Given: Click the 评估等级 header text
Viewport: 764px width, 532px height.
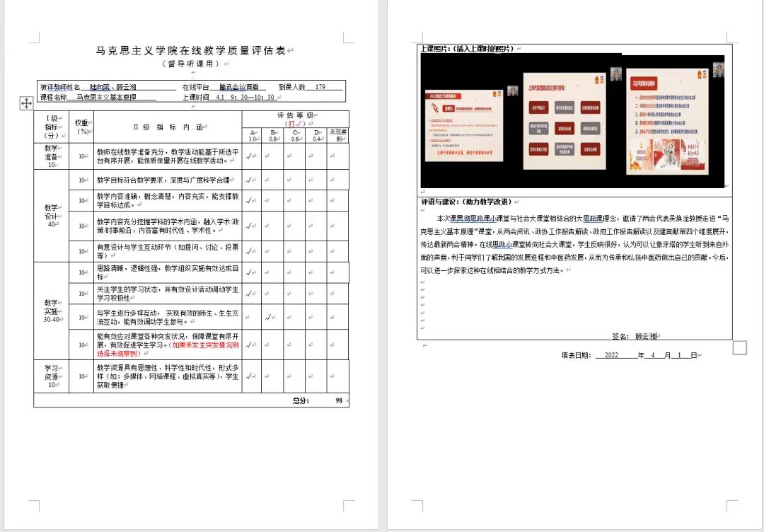Looking at the screenshot, I should point(294,115).
